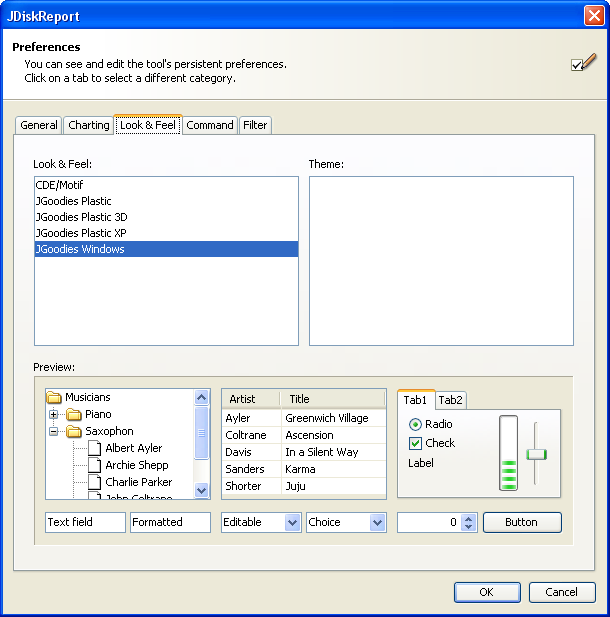
Task: Click into the Formatted input field
Action: 170,522
